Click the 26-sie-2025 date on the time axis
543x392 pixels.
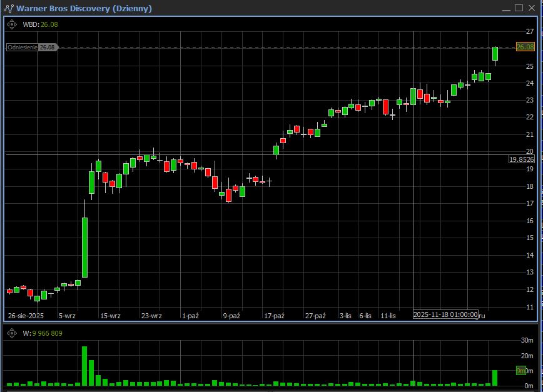point(26,316)
